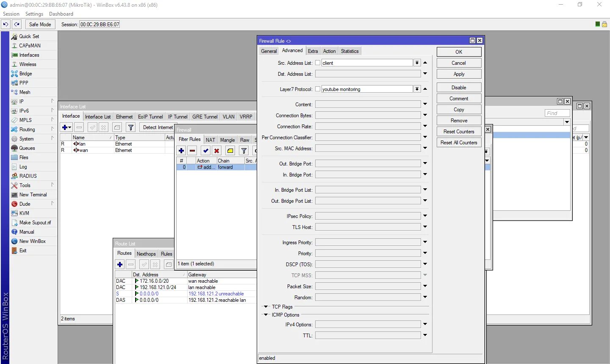Expand the TCP Flags section
610x364 pixels.
click(266, 307)
